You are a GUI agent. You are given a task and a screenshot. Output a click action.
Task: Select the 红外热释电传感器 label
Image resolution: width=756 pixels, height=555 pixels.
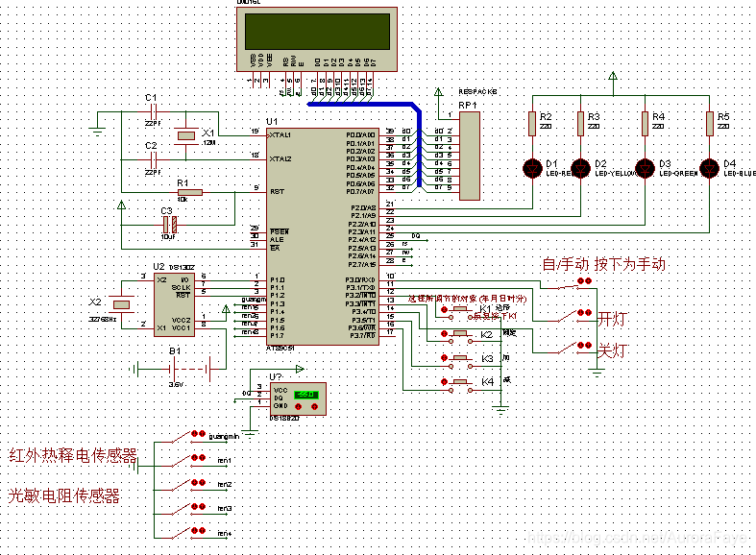tap(73, 455)
